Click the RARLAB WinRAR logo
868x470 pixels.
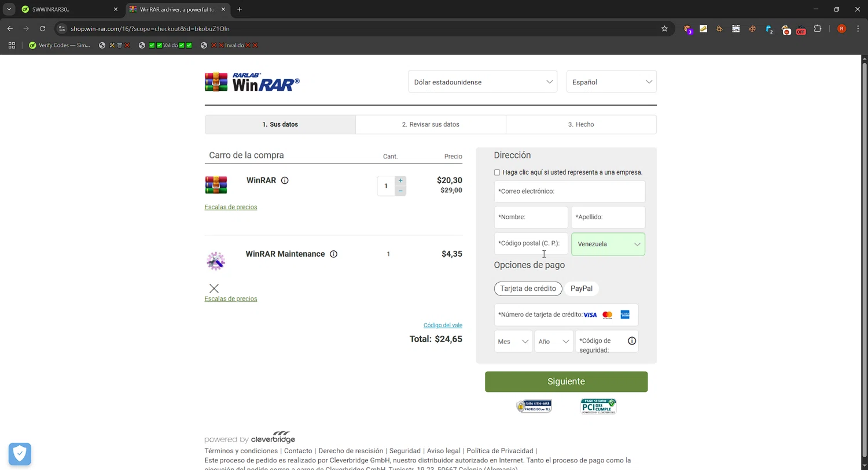click(252, 82)
